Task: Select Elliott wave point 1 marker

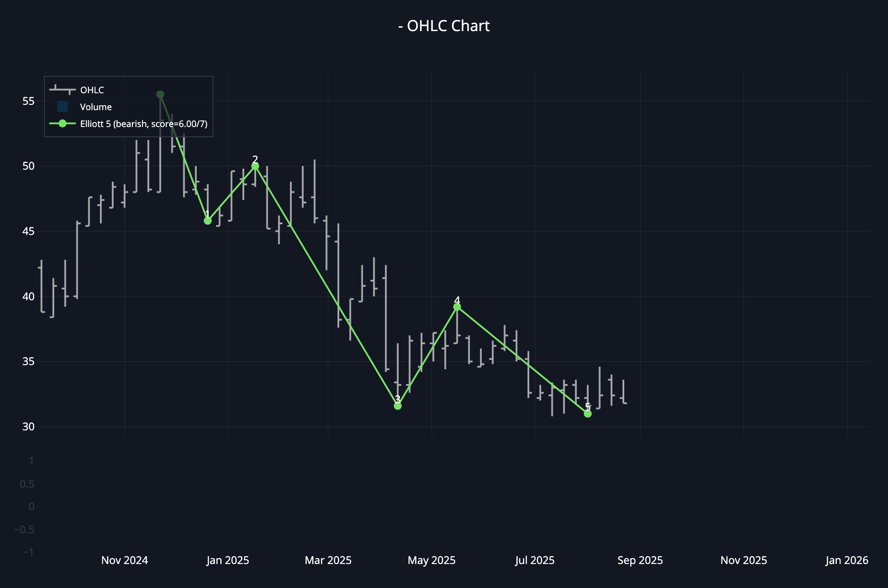Action: 208,221
